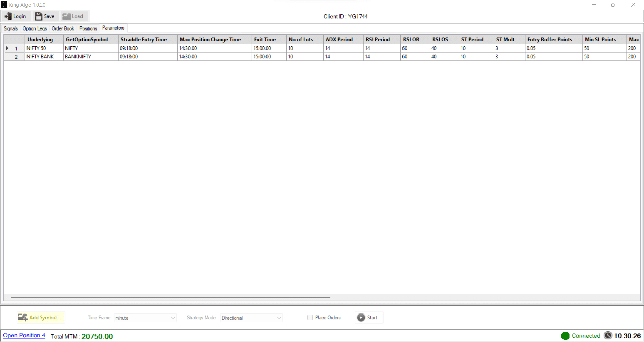Open the Strategy Mode dropdown
The width and height of the screenshot is (644, 342).
pos(251,318)
